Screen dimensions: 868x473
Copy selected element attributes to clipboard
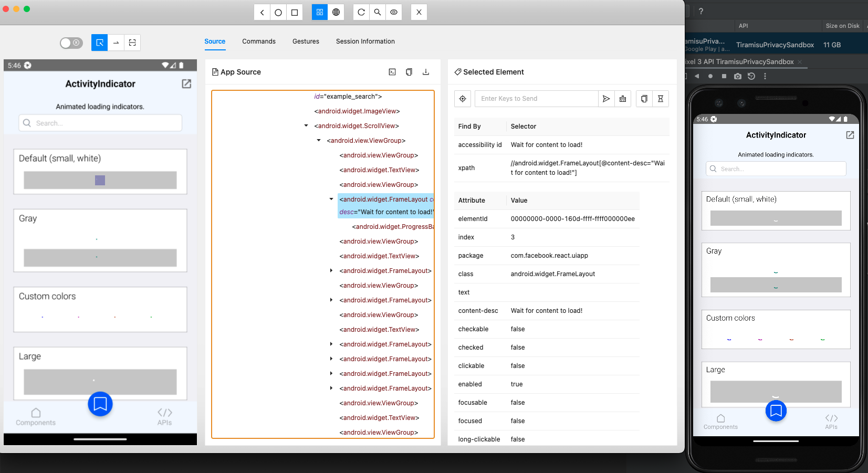tap(644, 99)
